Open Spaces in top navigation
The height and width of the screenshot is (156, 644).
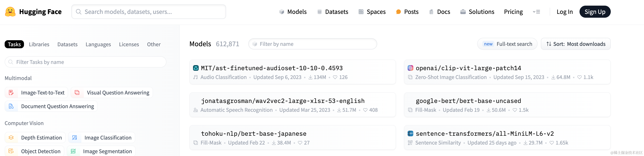[x=372, y=12]
